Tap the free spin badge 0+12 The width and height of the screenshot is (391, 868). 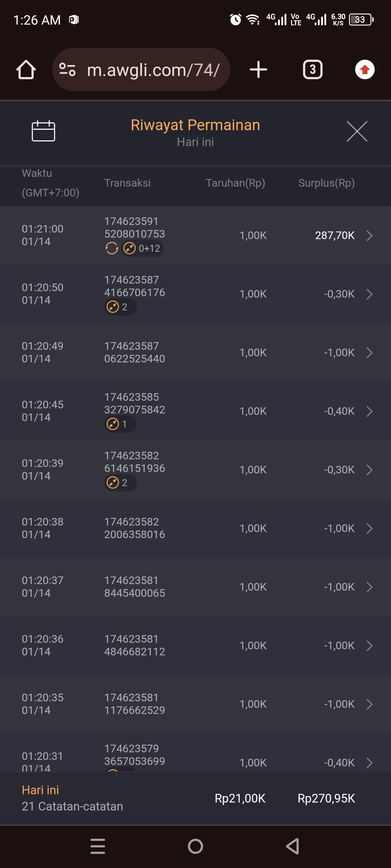(x=142, y=248)
